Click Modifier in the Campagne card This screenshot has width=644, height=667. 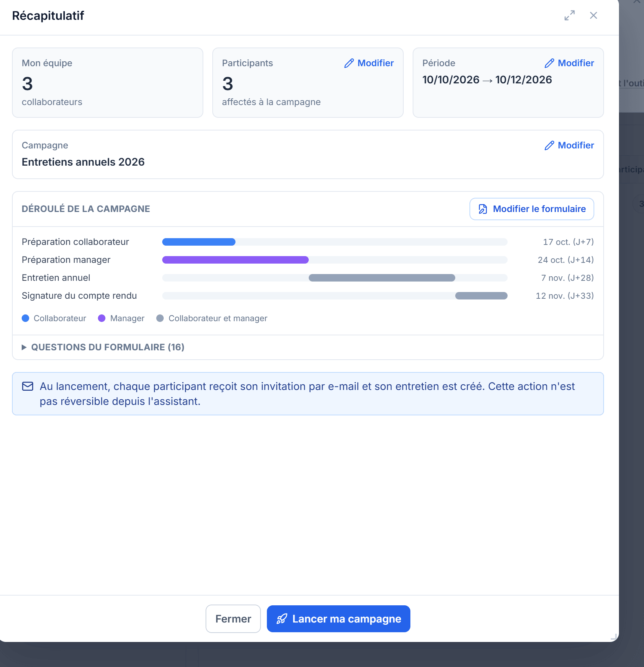pos(569,145)
